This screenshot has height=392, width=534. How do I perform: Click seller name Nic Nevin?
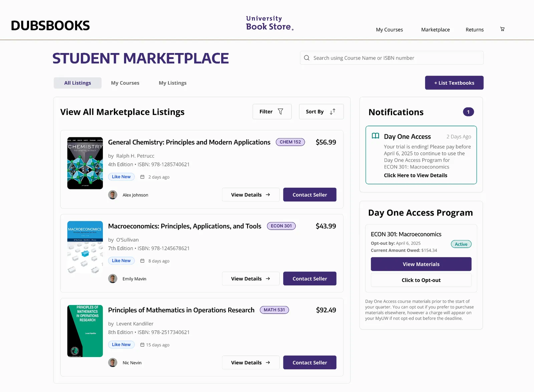[132, 363]
